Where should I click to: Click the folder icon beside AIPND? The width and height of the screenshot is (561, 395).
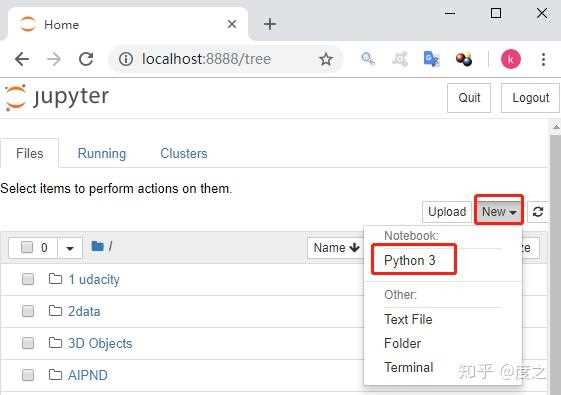coord(55,375)
